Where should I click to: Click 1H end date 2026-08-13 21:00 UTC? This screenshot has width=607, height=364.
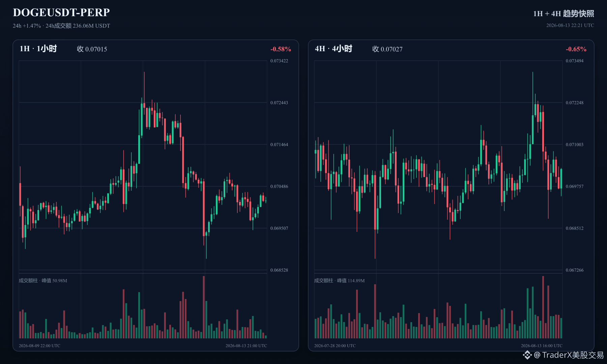pos(246,346)
